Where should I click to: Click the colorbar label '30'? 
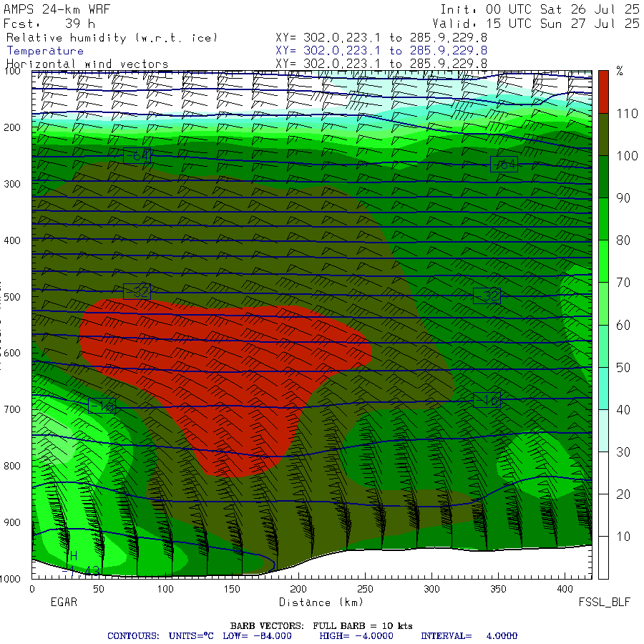(x=623, y=452)
